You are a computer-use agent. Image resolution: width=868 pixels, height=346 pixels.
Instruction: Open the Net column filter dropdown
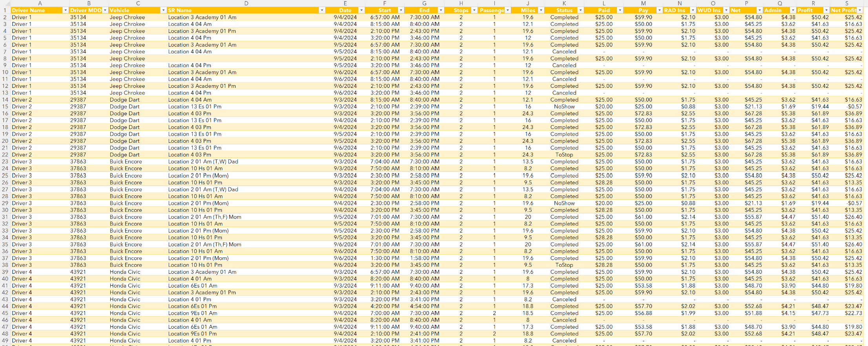click(x=759, y=10)
